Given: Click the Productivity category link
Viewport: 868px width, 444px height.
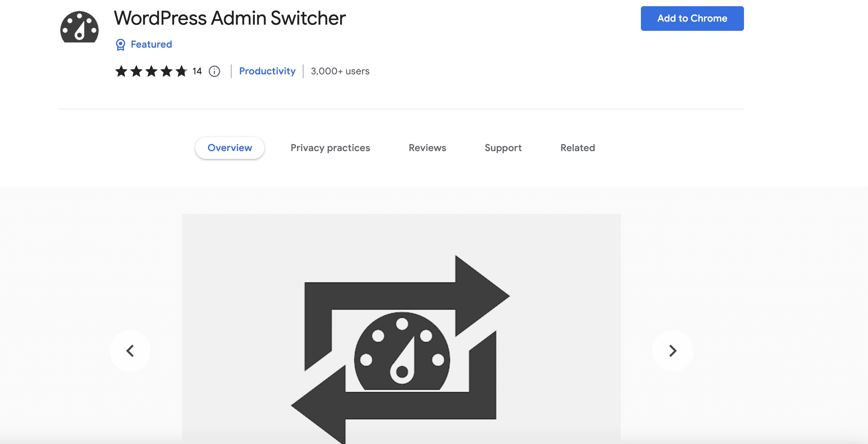Looking at the screenshot, I should [267, 71].
